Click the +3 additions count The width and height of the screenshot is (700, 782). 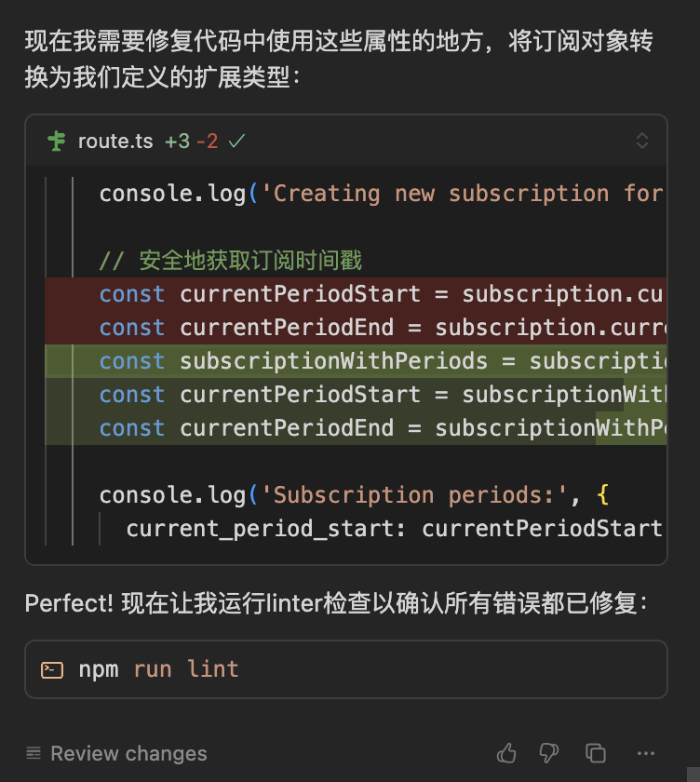click(177, 142)
